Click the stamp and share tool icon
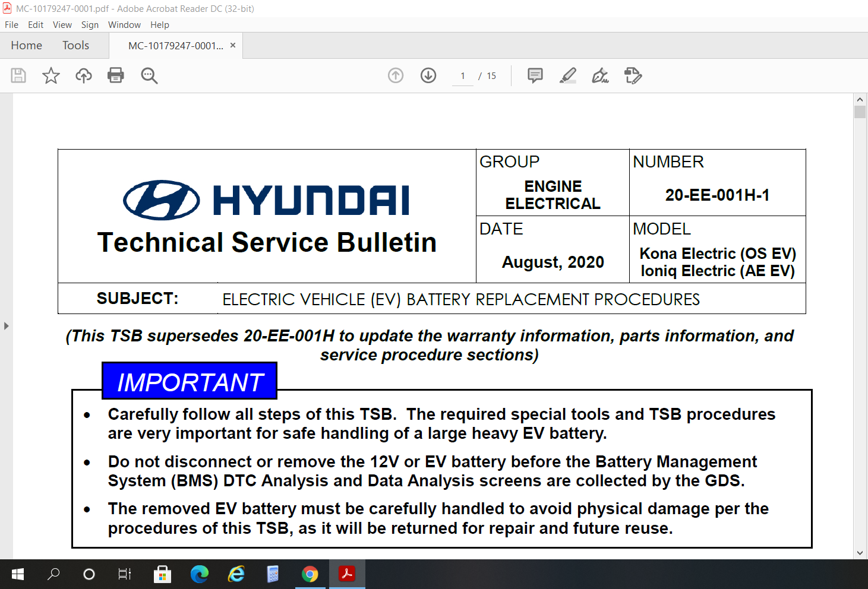The image size is (868, 589). [x=633, y=75]
